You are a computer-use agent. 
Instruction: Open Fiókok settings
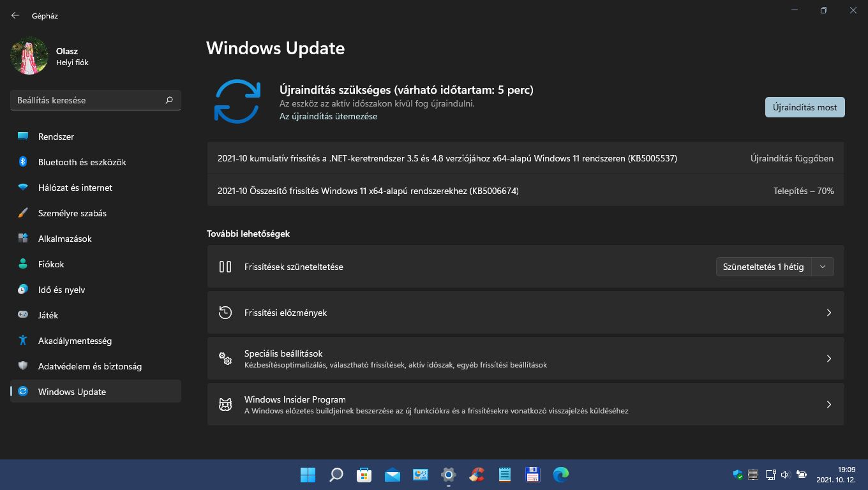coord(96,264)
